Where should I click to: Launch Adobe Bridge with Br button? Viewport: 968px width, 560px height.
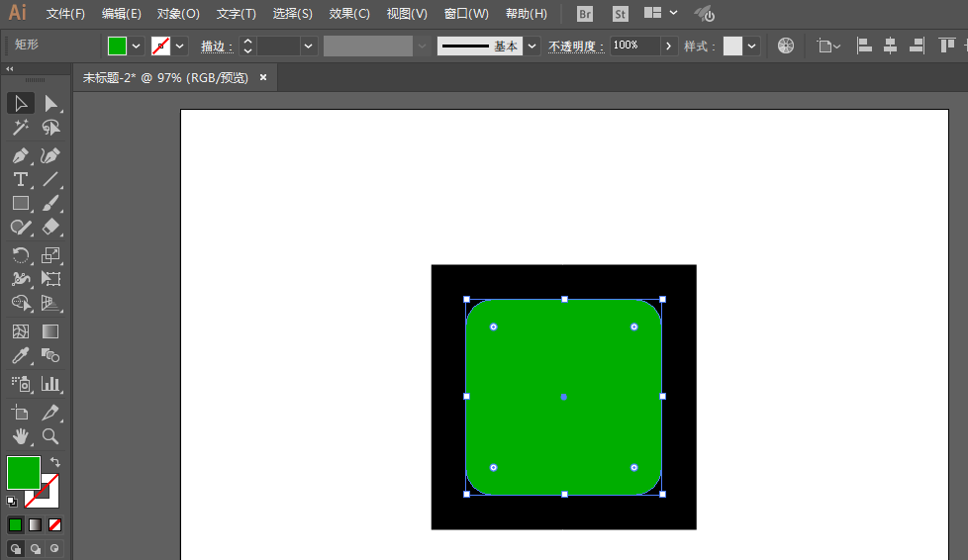584,14
